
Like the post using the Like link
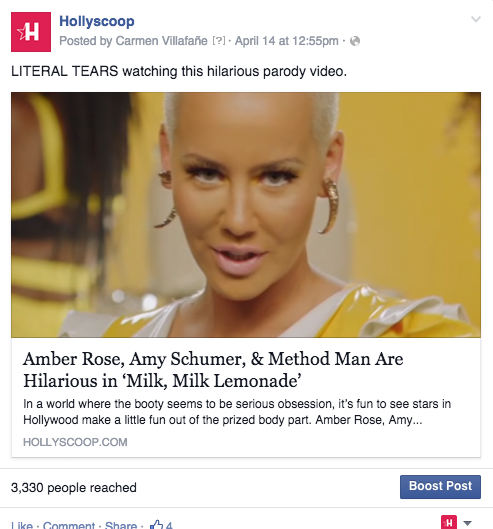[22, 525]
